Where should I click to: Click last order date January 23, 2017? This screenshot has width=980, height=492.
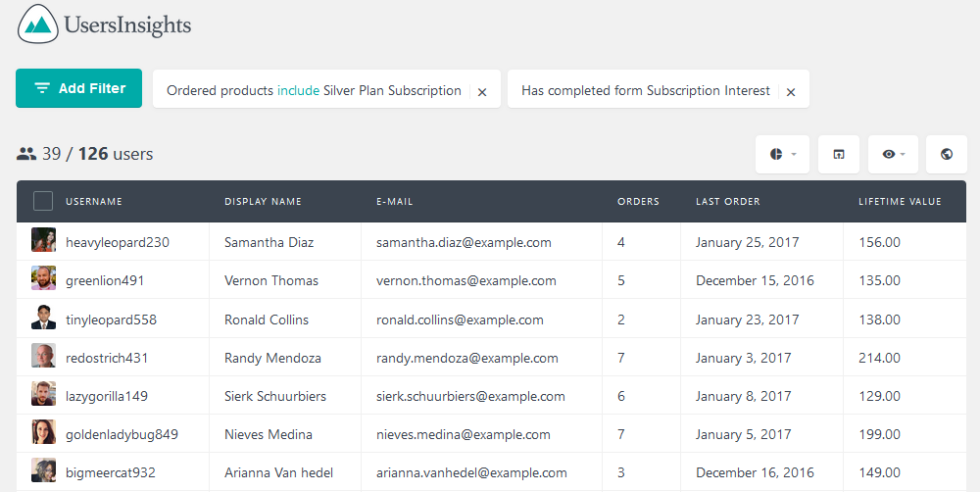748,320
